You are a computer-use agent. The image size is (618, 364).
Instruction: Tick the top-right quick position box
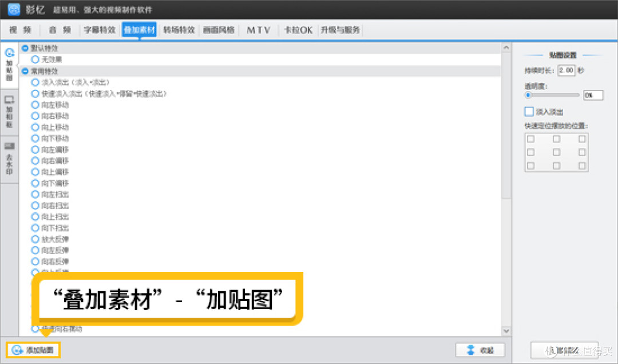(582, 139)
